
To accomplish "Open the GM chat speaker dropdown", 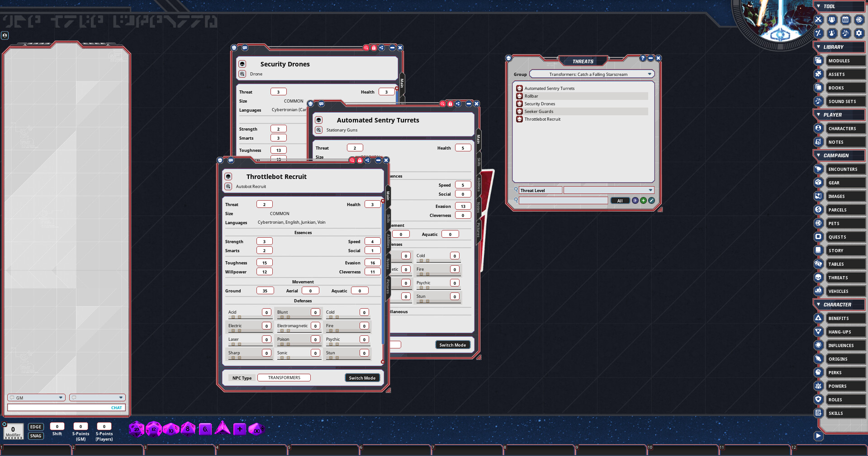I will (x=36, y=398).
